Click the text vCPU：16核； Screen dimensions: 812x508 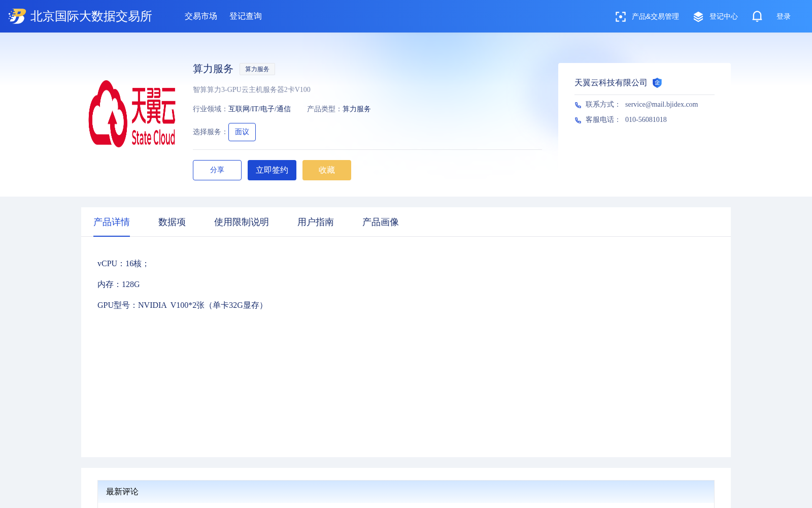click(x=123, y=264)
